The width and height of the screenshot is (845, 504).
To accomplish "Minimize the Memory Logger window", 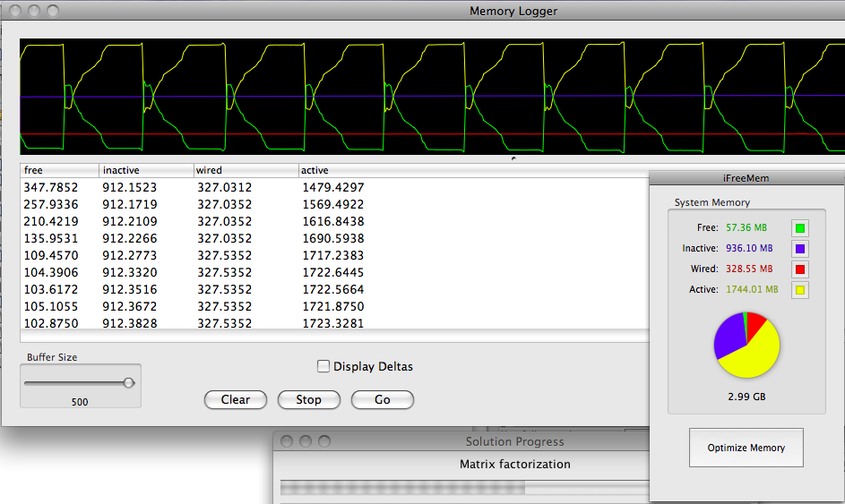I will pyautogui.click(x=35, y=12).
